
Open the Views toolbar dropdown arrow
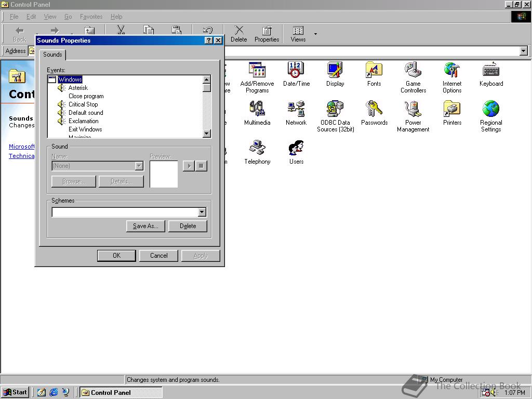click(315, 34)
